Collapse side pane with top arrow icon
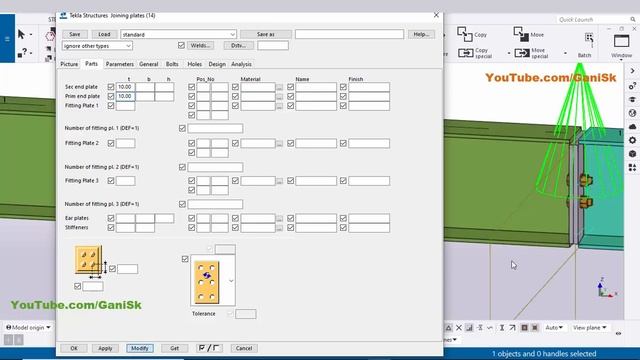Image resolution: width=640 pixels, height=360 pixels. click(632, 71)
